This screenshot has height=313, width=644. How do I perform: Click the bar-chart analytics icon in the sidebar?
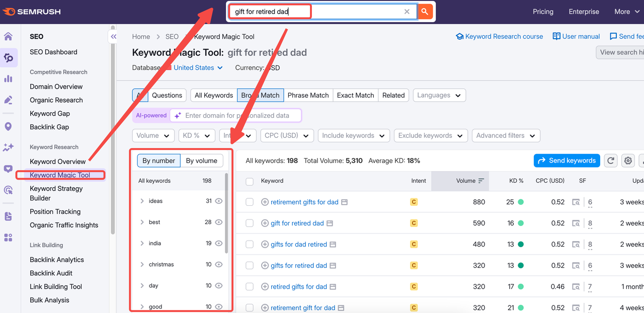coord(9,79)
